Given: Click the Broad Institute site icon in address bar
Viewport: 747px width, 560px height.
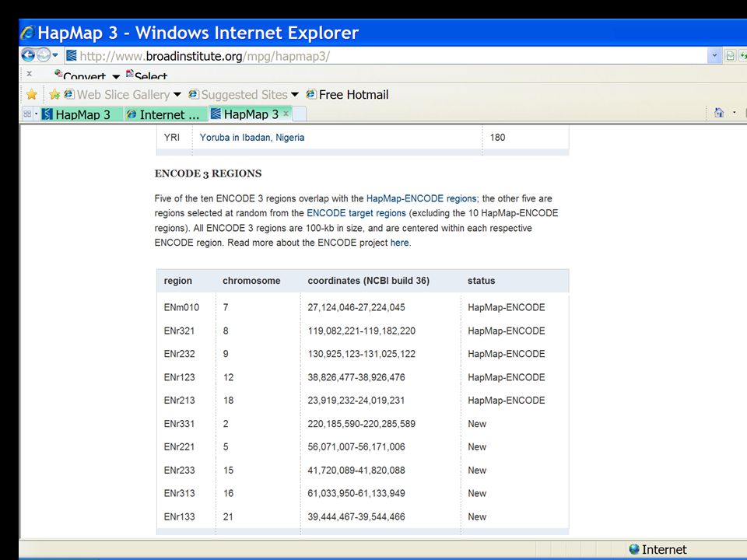Looking at the screenshot, I should point(71,56).
